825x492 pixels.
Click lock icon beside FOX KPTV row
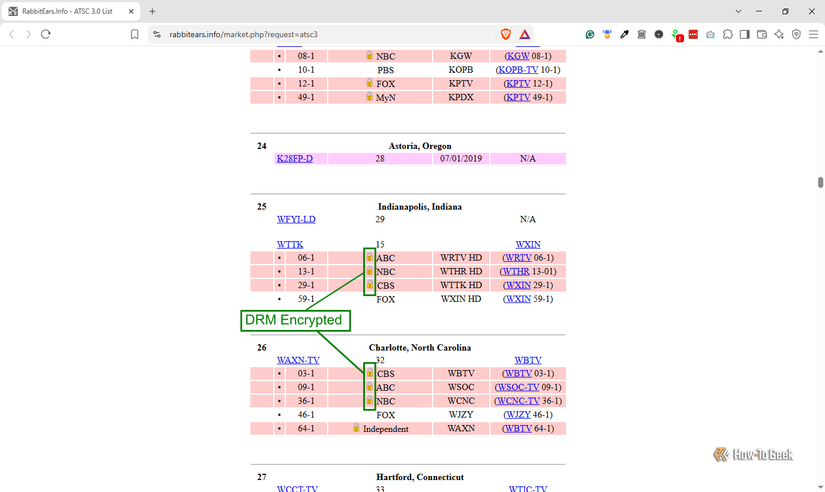[369, 83]
